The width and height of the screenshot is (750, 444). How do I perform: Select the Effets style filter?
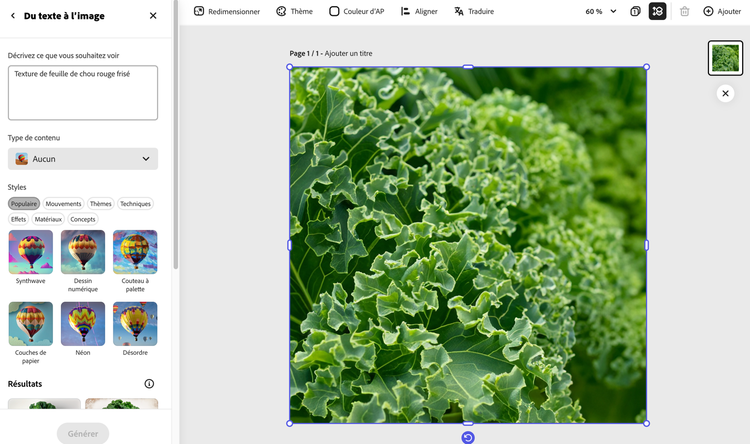click(19, 219)
